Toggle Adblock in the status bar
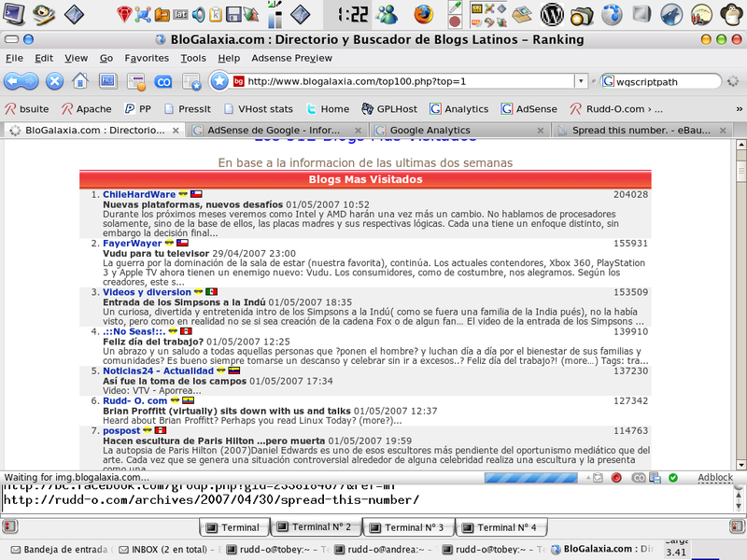This screenshot has height=560, width=747. [714, 478]
